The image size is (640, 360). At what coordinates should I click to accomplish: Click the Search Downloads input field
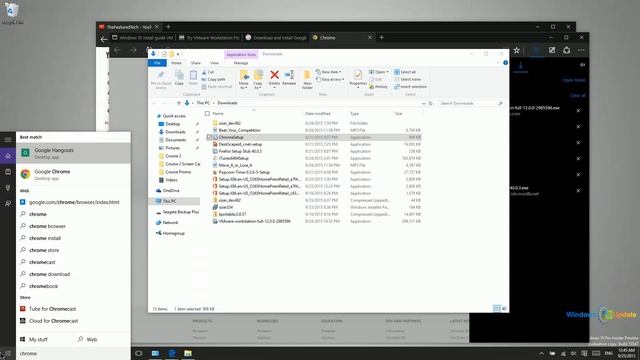click(471, 103)
